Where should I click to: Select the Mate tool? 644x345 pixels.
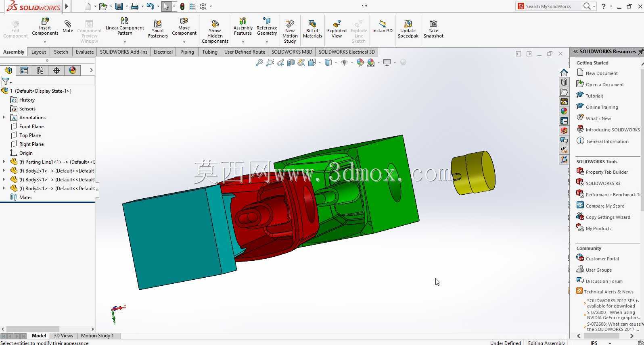point(68,26)
